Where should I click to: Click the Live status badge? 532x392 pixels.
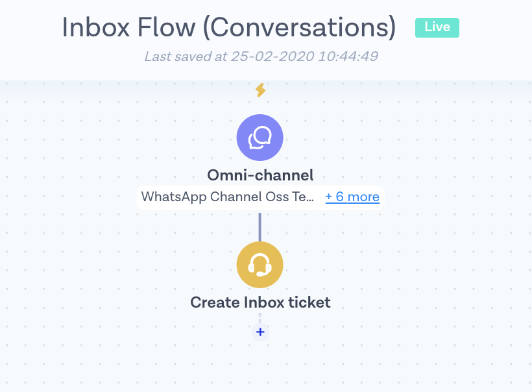[x=437, y=28]
